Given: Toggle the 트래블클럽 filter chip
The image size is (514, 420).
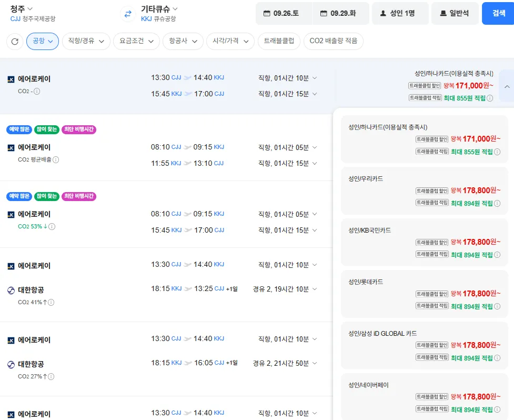Looking at the screenshot, I should pos(279,41).
